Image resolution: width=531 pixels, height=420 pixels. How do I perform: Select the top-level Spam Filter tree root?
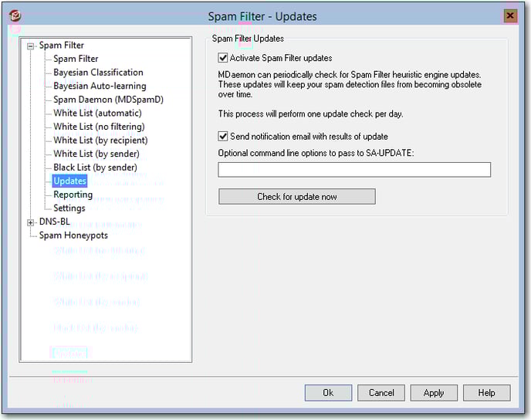click(x=62, y=46)
